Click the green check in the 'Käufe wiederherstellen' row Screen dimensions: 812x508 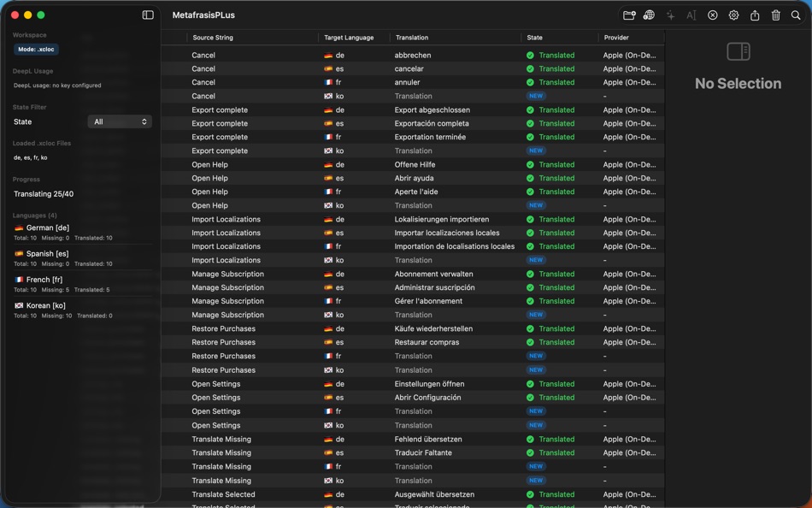(530, 328)
